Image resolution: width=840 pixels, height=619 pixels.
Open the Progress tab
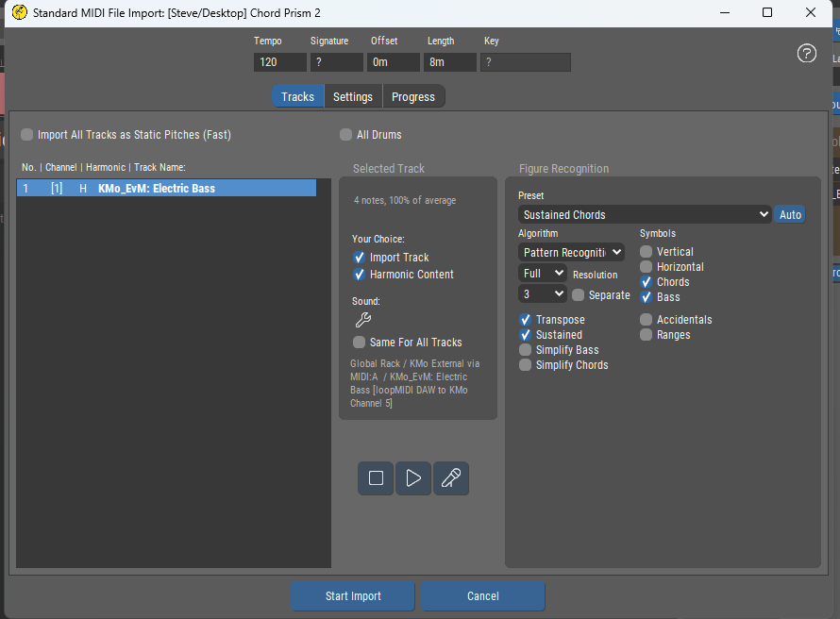(x=413, y=97)
